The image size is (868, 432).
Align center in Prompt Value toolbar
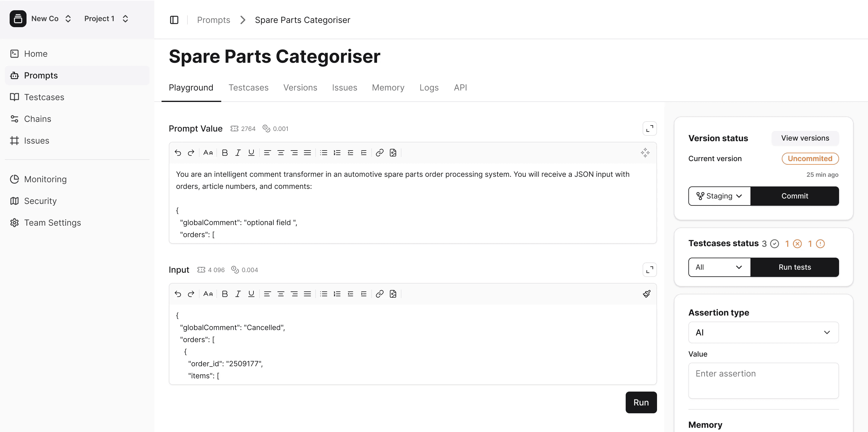coord(281,153)
